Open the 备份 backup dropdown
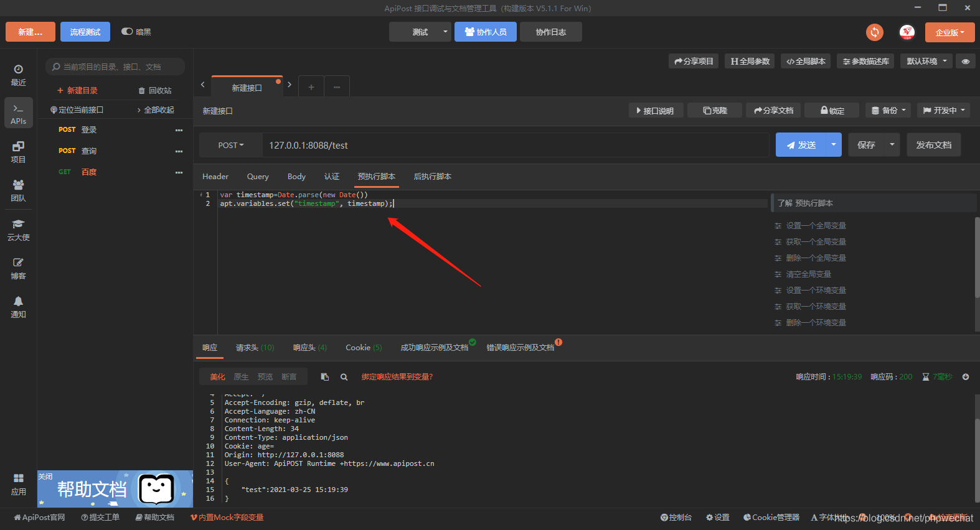The image size is (980, 530). coord(888,110)
